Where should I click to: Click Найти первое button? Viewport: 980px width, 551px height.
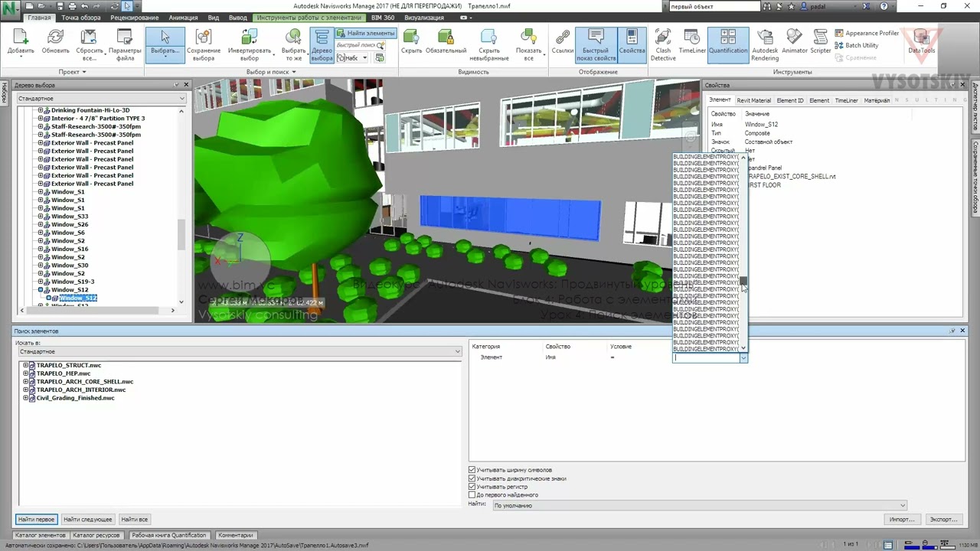pyautogui.click(x=36, y=520)
